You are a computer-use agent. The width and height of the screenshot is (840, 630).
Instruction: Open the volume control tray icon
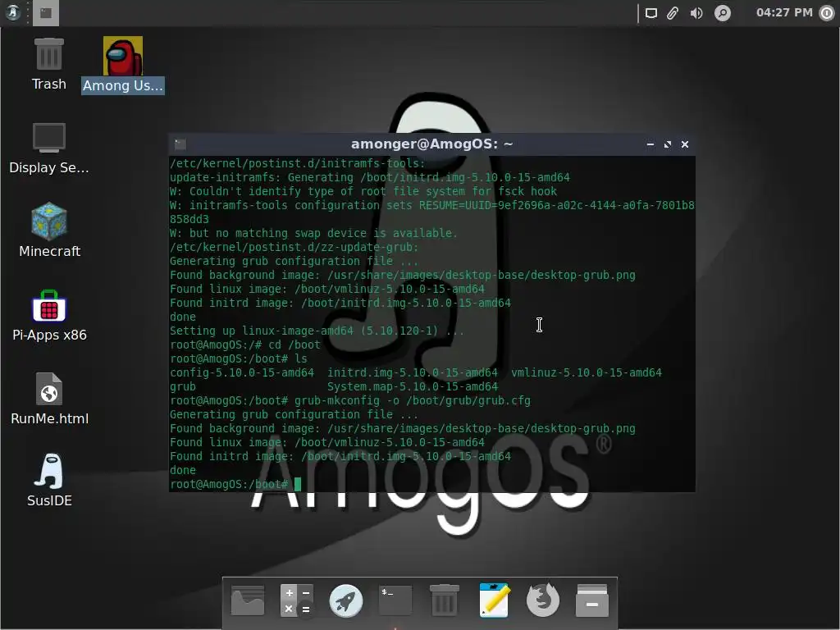click(x=696, y=13)
